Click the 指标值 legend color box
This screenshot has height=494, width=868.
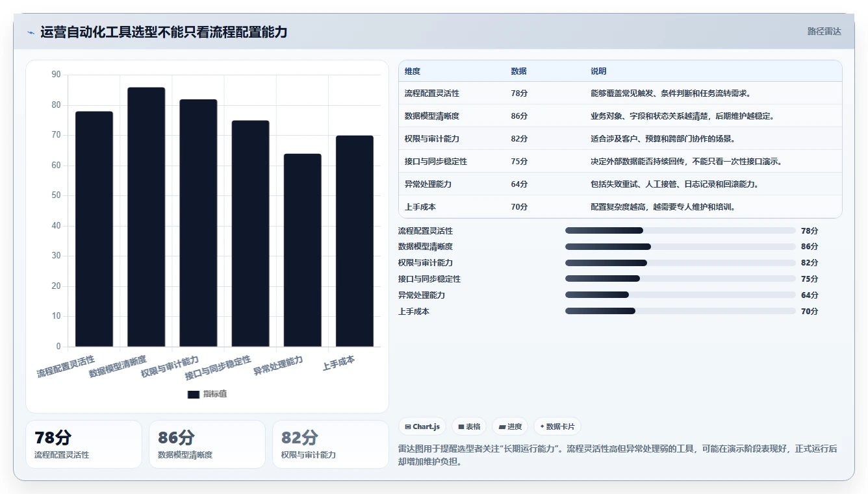click(x=194, y=394)
